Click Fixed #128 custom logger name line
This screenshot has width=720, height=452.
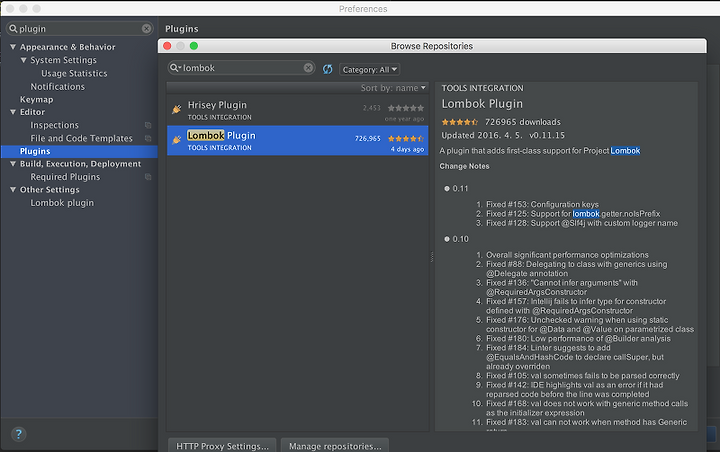(x=582, y=223)
